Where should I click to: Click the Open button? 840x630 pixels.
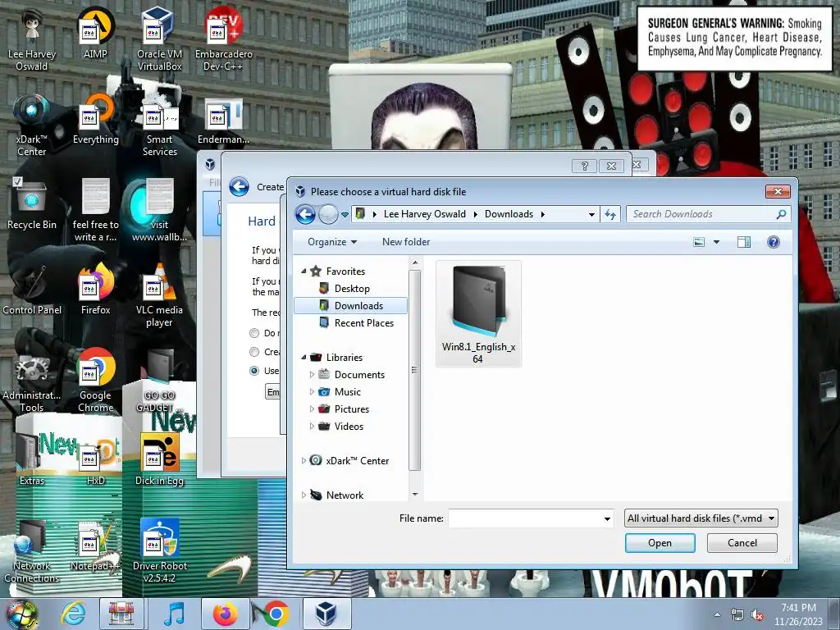(x=660, y=543)
